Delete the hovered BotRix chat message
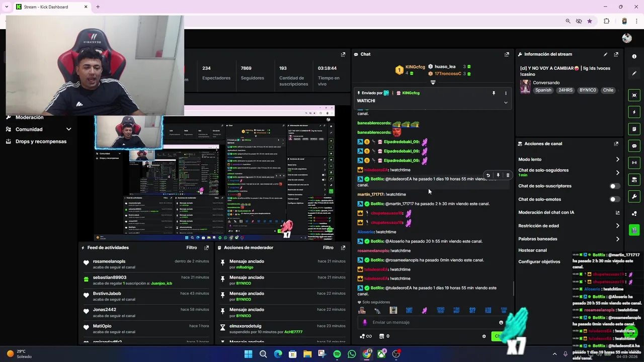This screenshot has height=362, width=644. [x=508, y=175]
